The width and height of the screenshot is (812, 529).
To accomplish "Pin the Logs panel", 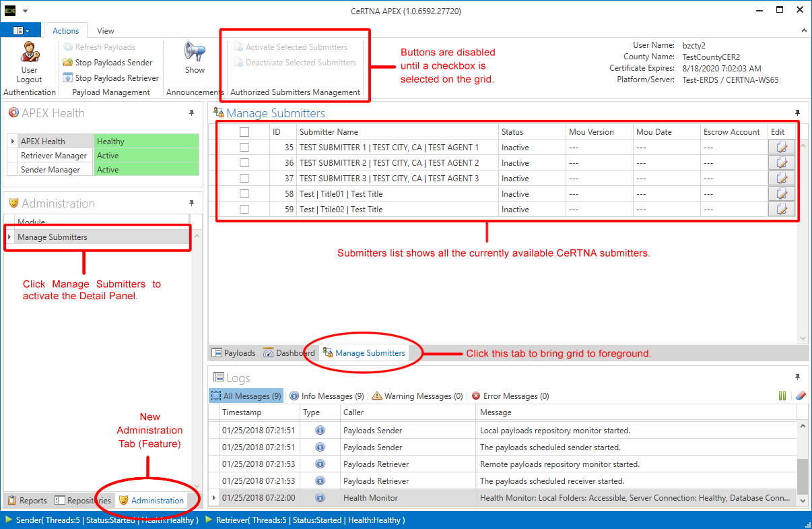I will [x=797, y=377].
